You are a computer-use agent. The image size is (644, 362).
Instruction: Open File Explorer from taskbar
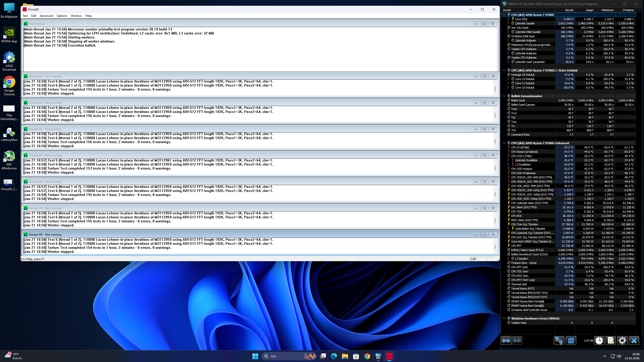(x=345, y=356)
